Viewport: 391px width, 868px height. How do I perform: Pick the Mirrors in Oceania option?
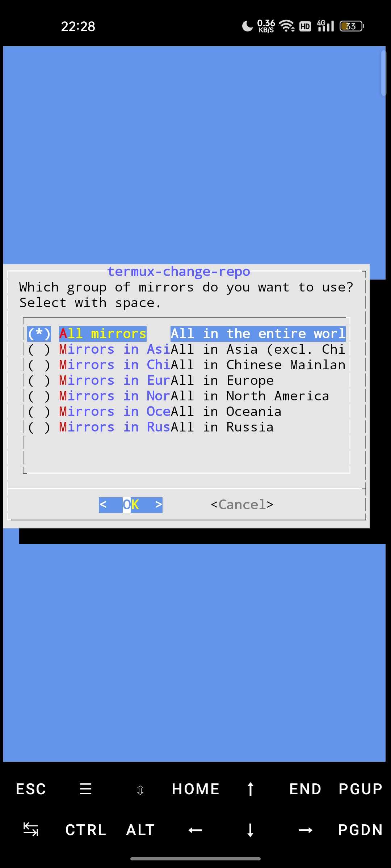click(186, 412)
